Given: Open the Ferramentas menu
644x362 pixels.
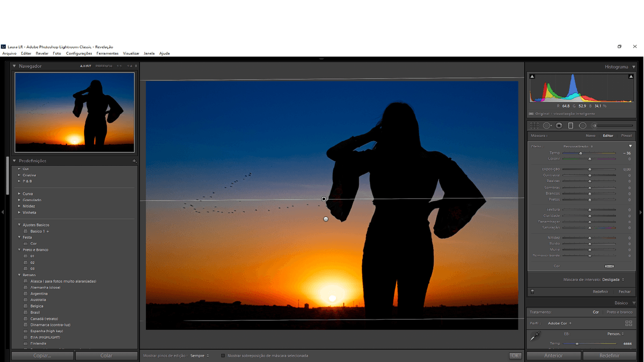Looking at the screenshot, I should pyautogui.click(x=107, y=54).
